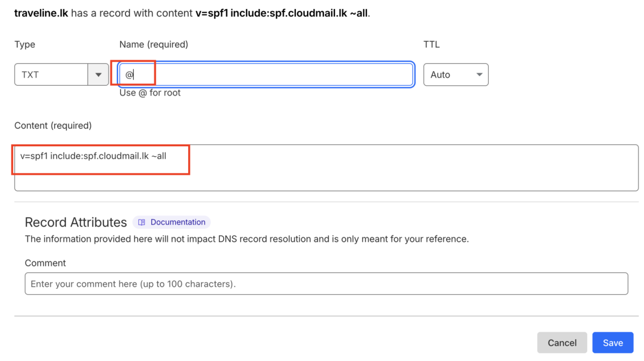
Task: Click the Record Attributes heading
Action: pos(76,222)
